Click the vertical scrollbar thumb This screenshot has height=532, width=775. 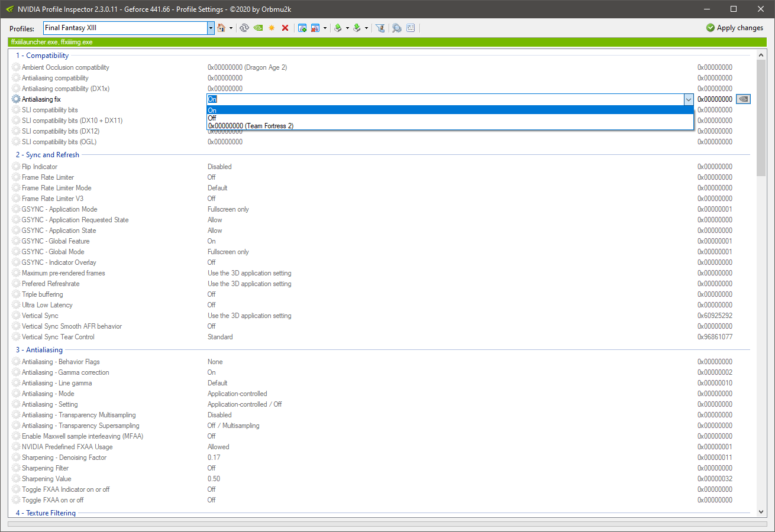[761, 118]
